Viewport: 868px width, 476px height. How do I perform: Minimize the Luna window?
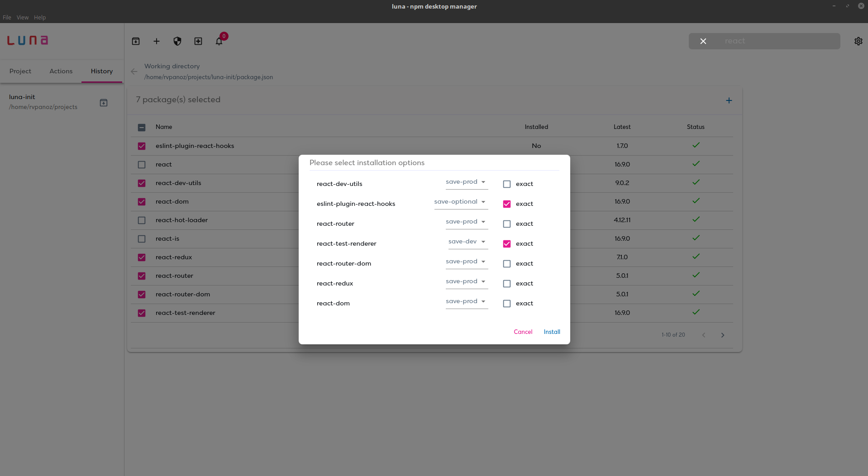coord(834,6)
